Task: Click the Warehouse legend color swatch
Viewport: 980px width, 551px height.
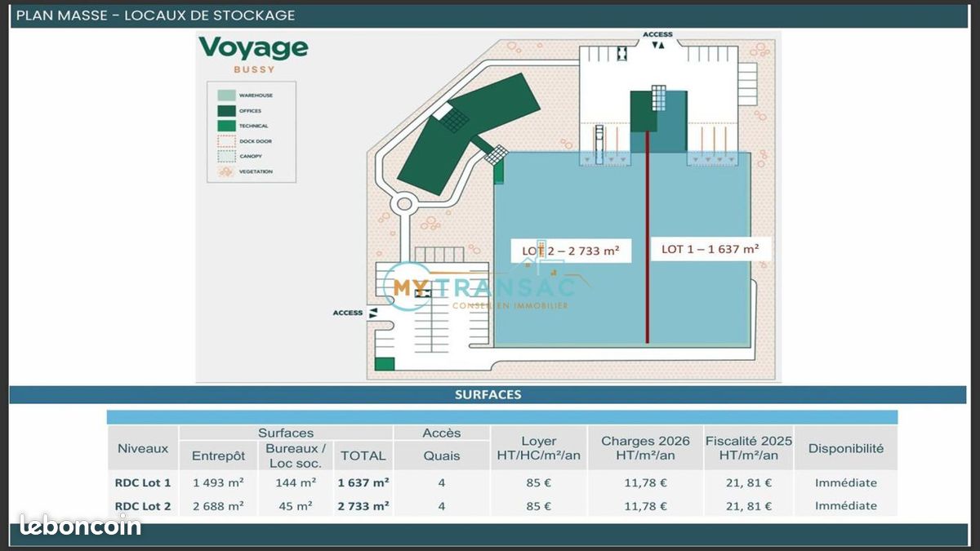Action: click(x=225, y=95)
